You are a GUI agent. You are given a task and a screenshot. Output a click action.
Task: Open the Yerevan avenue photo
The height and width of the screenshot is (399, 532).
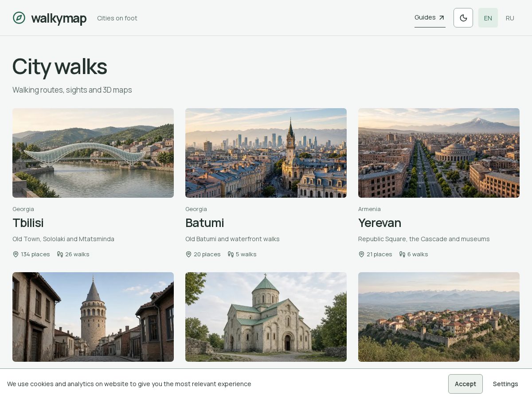tap(439, 153)
